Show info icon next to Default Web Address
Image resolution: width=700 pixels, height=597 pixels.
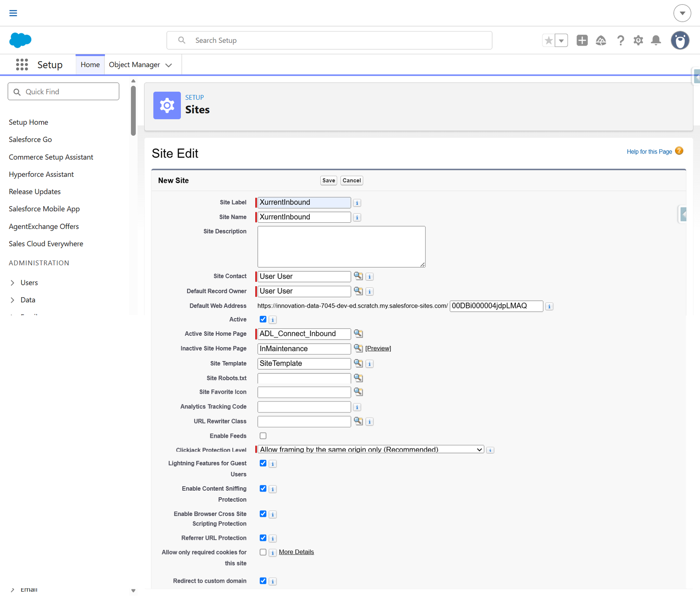point(549,306)
